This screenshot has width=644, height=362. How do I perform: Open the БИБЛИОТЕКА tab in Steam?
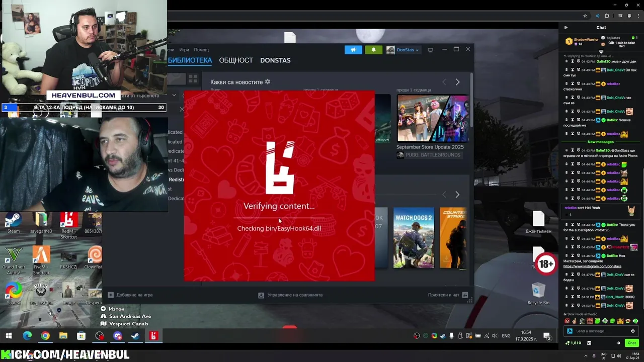click(x=190, y=60)
